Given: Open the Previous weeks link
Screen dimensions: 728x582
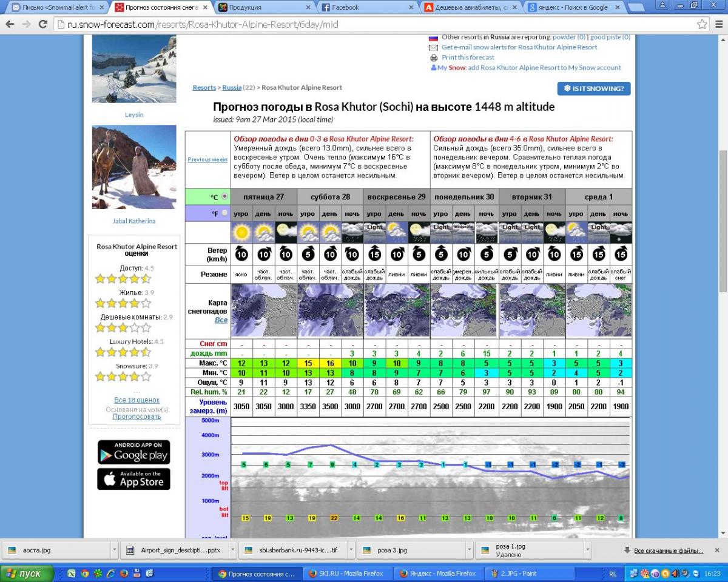Looking at the screenshot, I should point(207,159).
